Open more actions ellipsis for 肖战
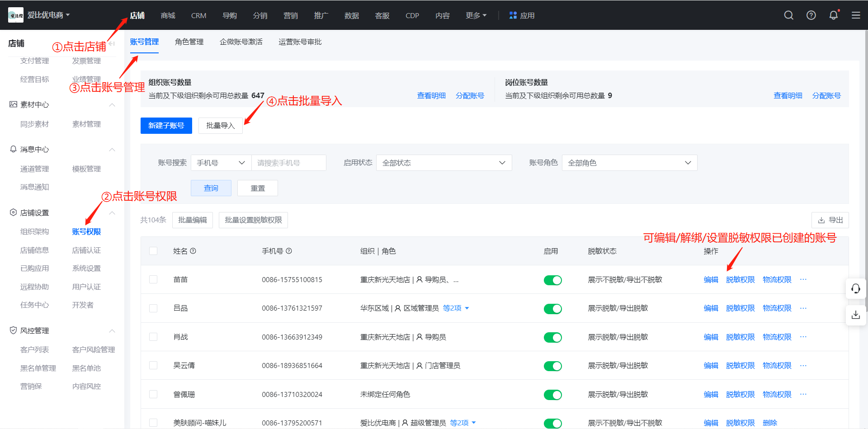 pos(803,337)
